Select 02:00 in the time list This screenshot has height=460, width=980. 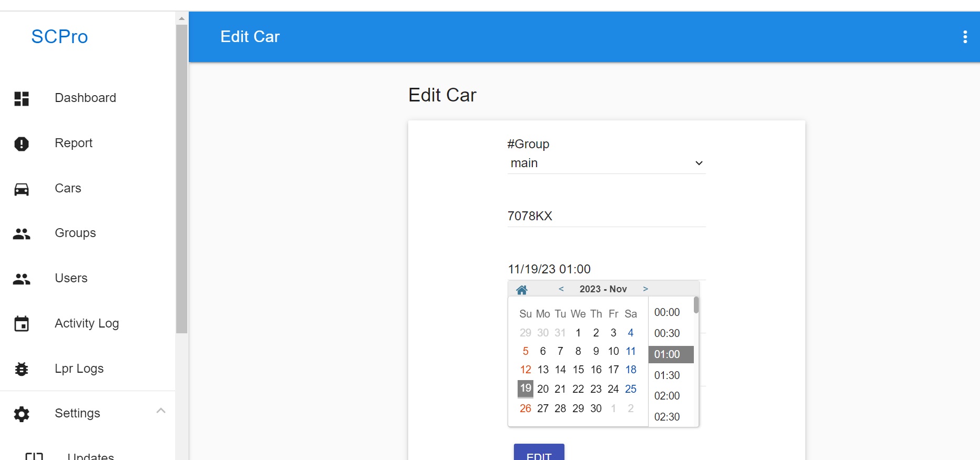[x=667, y=396]
